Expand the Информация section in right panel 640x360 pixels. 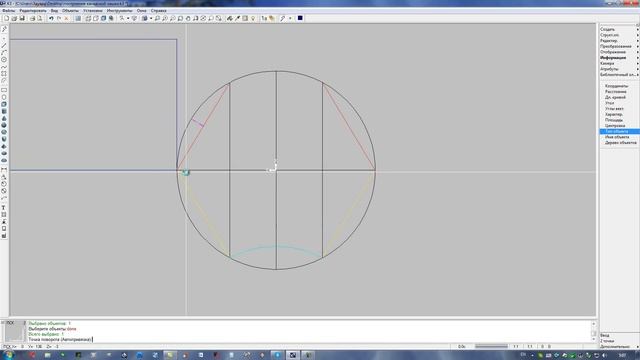619,58
